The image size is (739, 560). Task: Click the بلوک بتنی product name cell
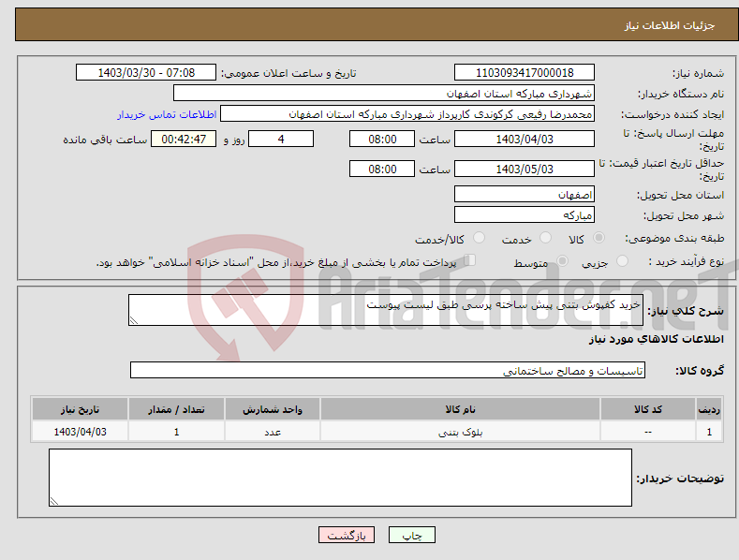click(460, 432)
